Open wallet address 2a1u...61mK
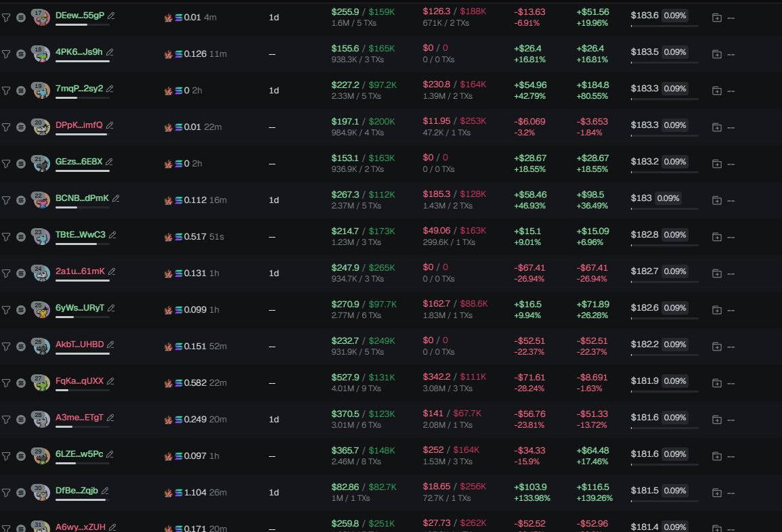Image resolution: width=782 pixels, height=532 pixels. pos(80,271)
